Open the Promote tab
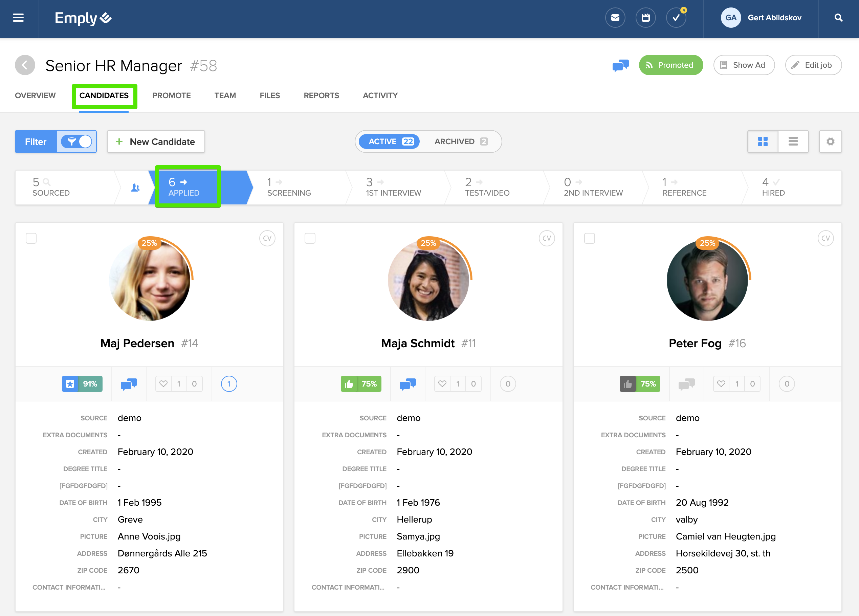Screen dimensions: 859x616 coord(171,95)
